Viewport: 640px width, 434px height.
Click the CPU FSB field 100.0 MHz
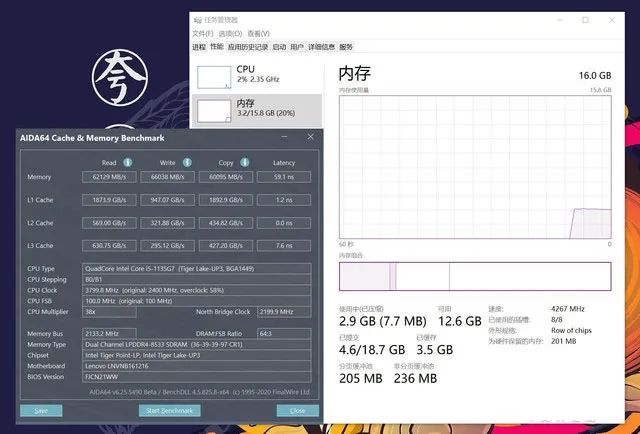[197, 301]
